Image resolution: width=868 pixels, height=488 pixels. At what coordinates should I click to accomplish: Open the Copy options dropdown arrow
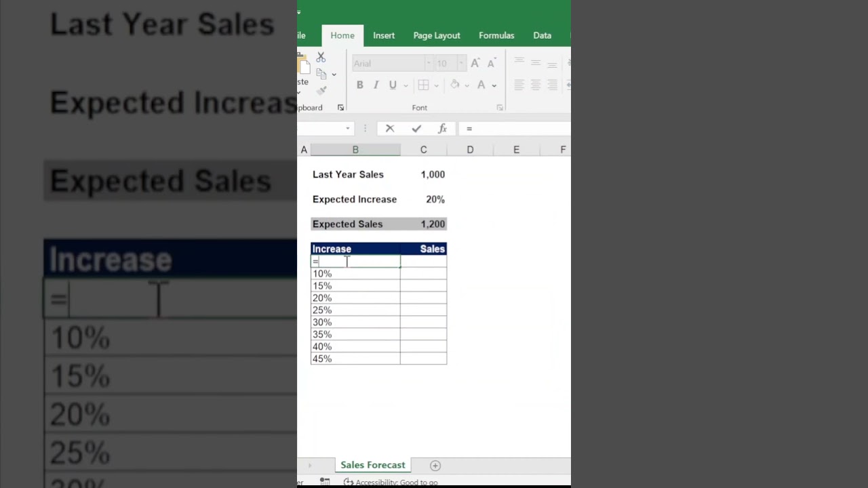coord(334,75)
